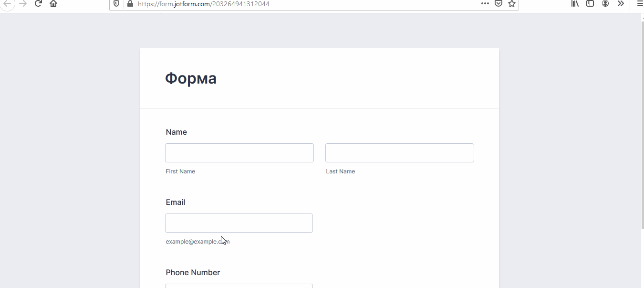Click into the Email input field
Viewport: 644px width, 288px height.
coord(239,223)
